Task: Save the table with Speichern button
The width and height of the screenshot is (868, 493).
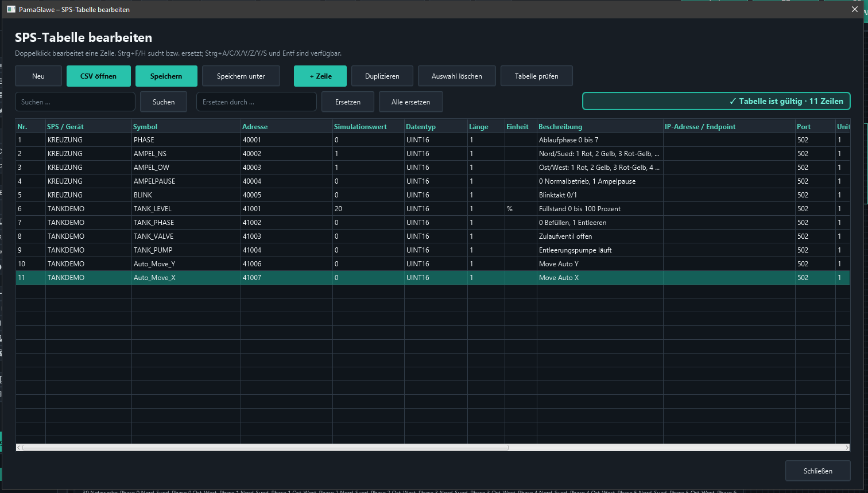Action: (166, 76)
